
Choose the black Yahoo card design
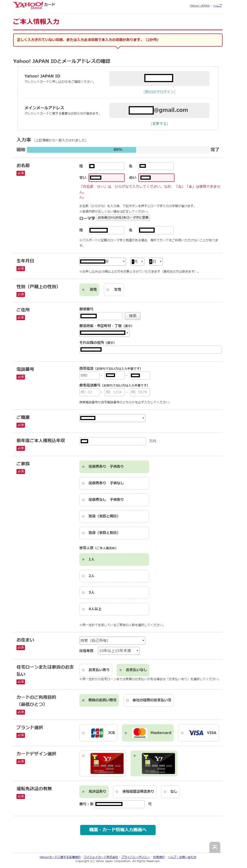pyautogui.click(x=158, y=763)
